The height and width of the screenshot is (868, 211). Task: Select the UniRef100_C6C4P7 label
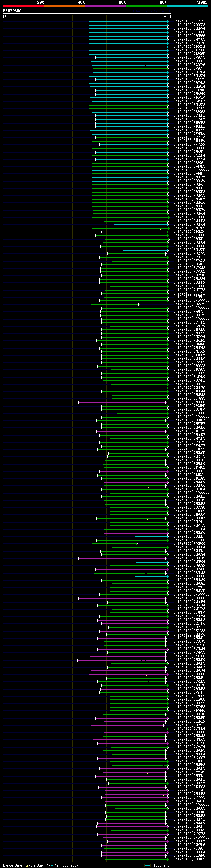click(x=189, y=264)
